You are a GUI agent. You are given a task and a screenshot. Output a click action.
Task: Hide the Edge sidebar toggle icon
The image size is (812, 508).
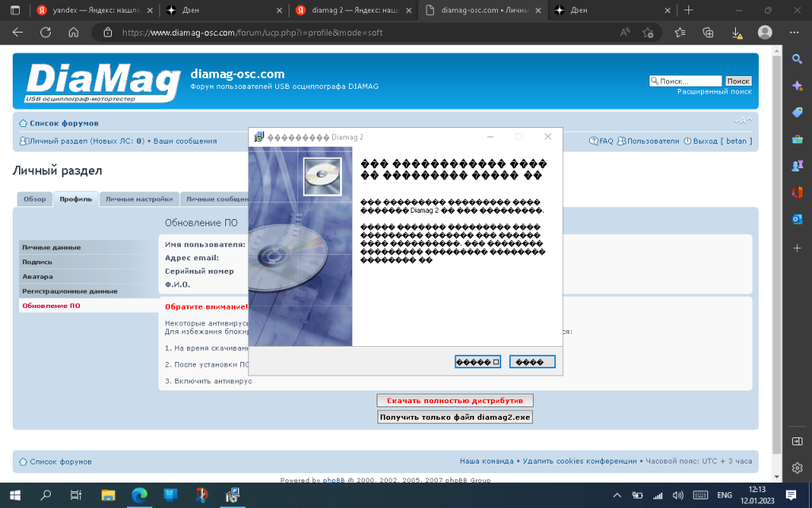[x=798, y=441]
